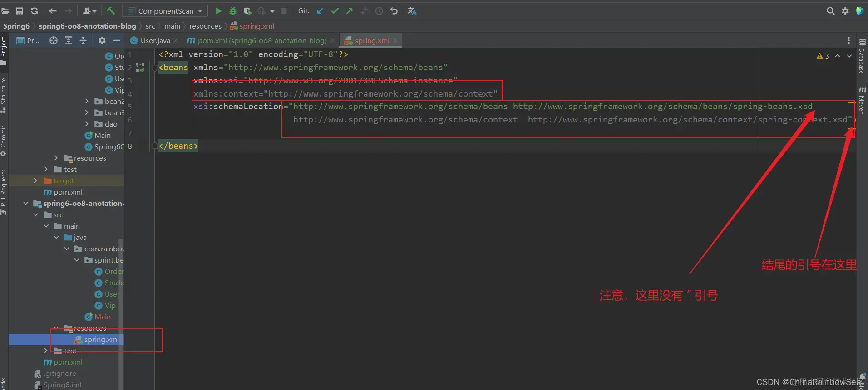Click the Open folder toolbar icon

click(x=5, y=11)
